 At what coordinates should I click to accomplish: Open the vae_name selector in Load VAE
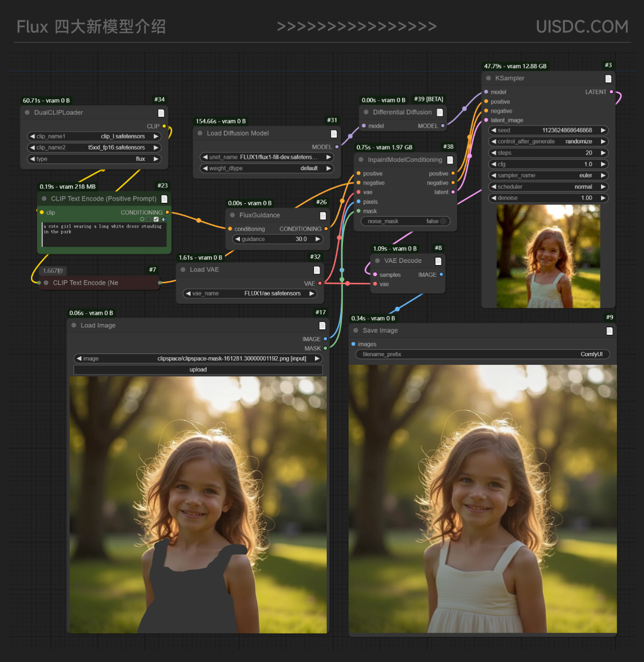pyautogui.click(x=250, y=293)
